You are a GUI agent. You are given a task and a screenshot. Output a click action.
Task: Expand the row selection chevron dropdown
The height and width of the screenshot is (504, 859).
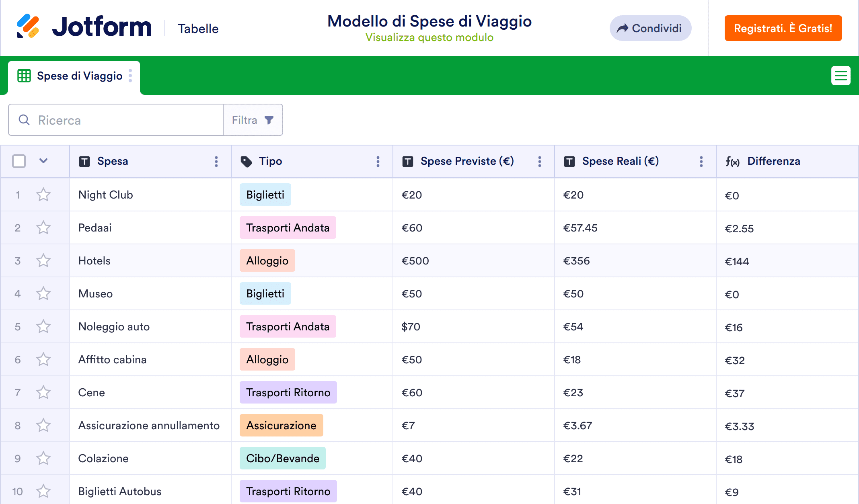tap(43, 161)
